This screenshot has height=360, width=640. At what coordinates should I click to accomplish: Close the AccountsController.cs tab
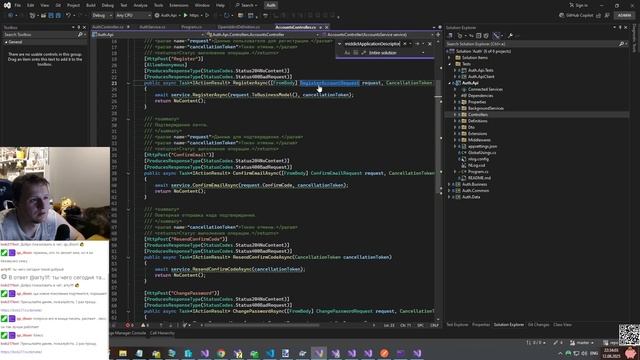(327, 27)
